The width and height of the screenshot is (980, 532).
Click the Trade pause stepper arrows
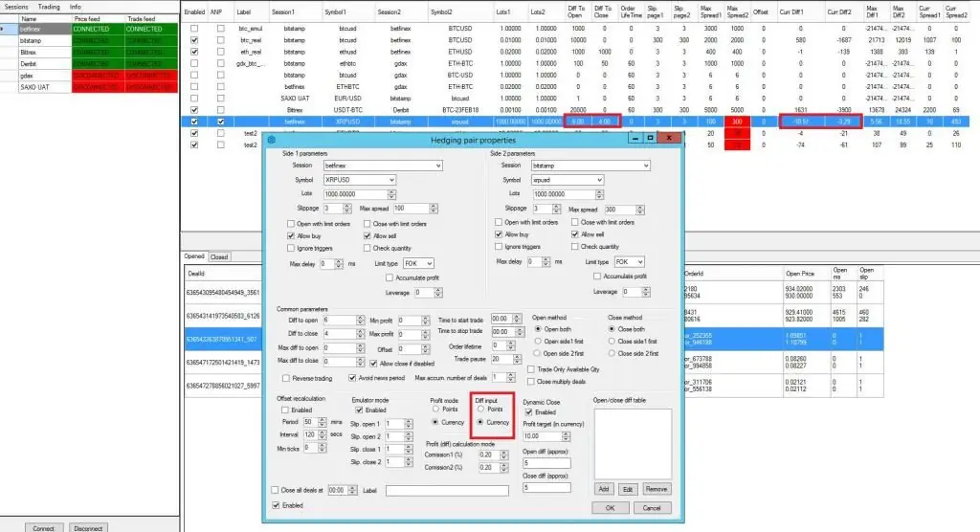point(517,360)
